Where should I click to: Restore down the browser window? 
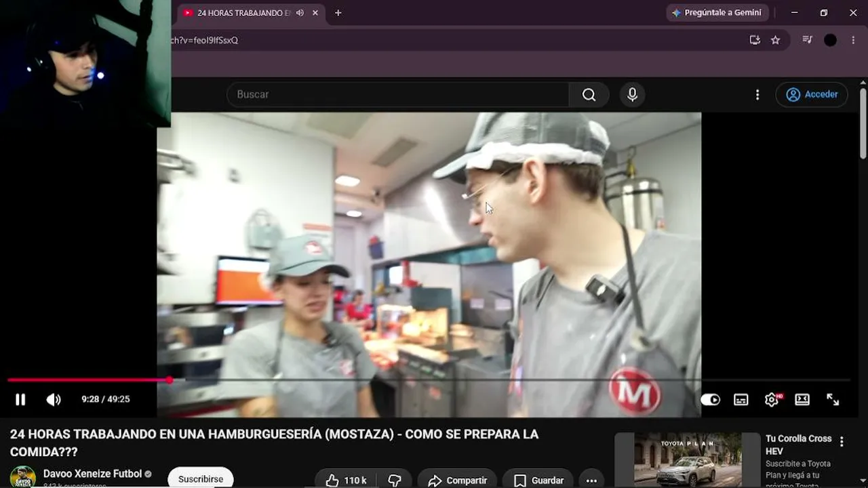(x=824, y=13)
